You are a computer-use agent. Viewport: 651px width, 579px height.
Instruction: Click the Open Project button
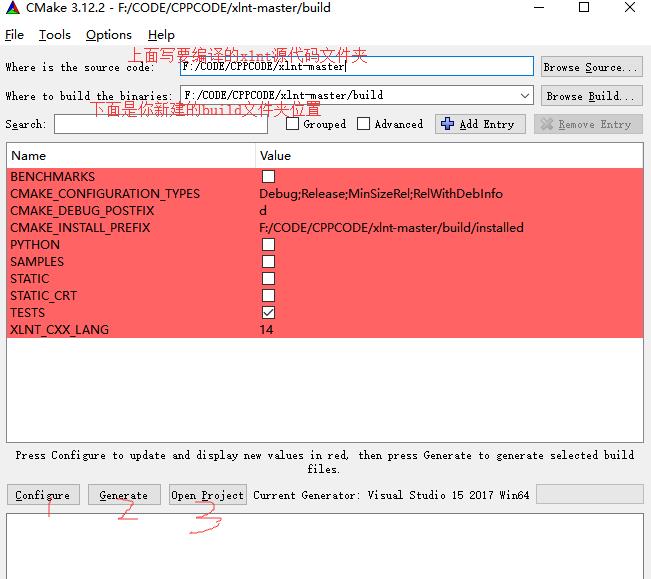[x=208, y=495]
